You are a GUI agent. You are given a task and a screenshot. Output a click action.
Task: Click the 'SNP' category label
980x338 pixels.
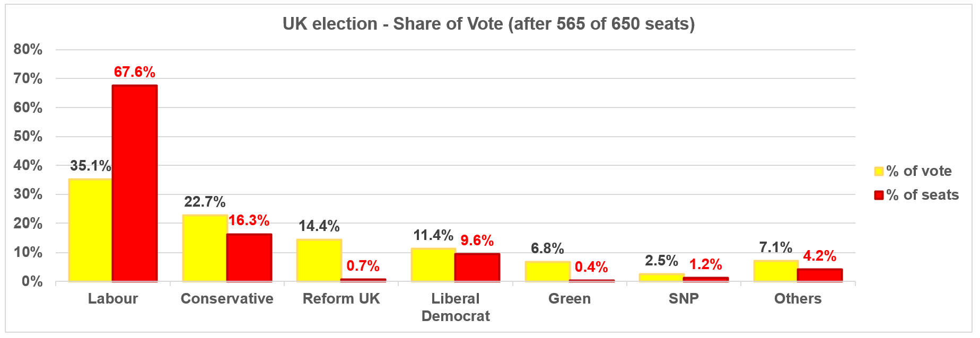tap(684, 299)
